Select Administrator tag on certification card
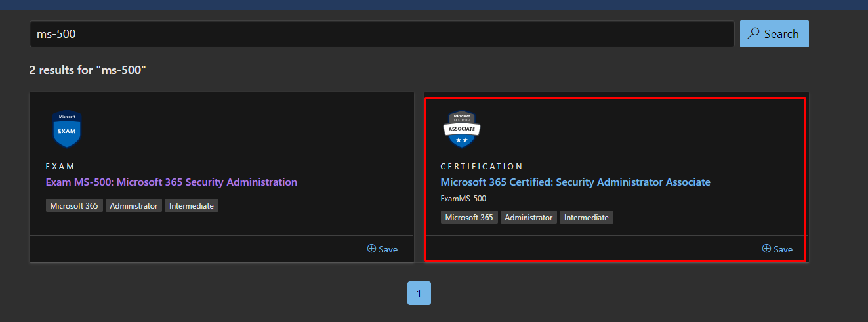The image size is (868, 322). (x=529, y=217)
